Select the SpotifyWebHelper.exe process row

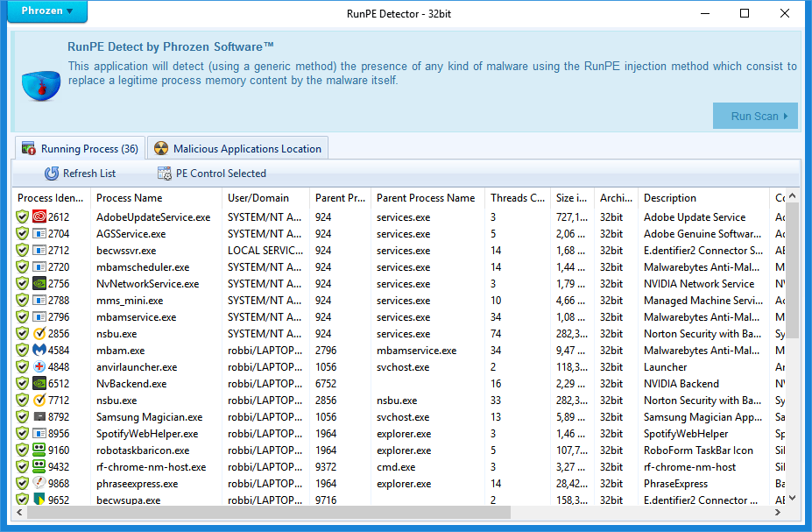click(146, 434)
